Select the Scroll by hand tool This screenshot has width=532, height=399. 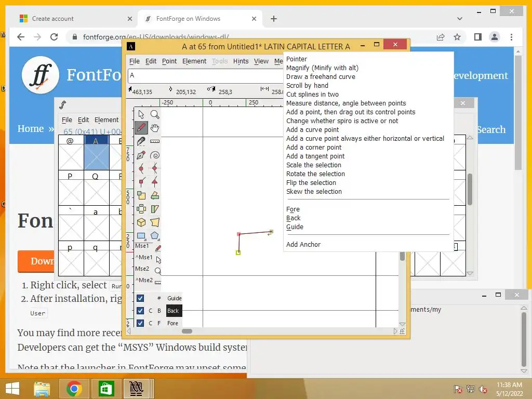coord(155,128)
